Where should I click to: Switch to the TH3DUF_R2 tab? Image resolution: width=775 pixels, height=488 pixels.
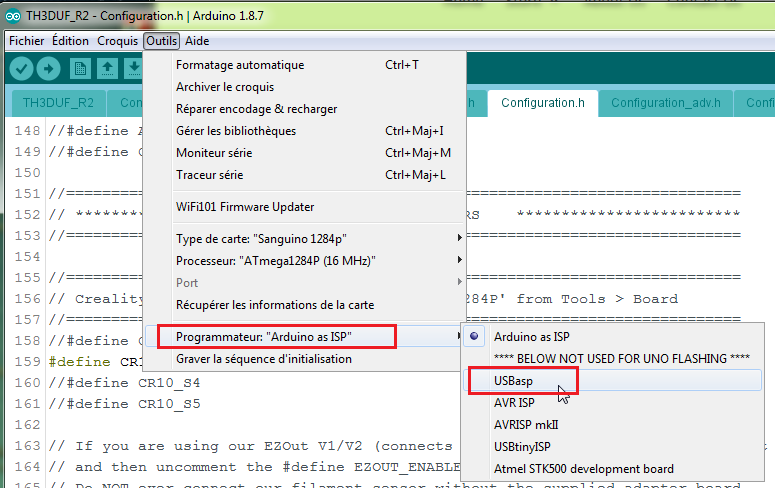tap(58, 103)
